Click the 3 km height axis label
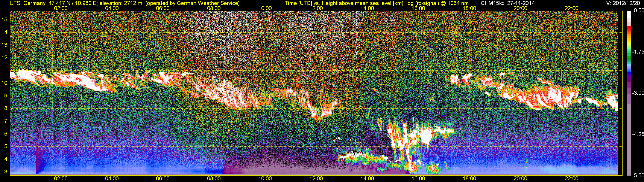The width and height of the screenshot is (644, 182). [x=6, y=172]
